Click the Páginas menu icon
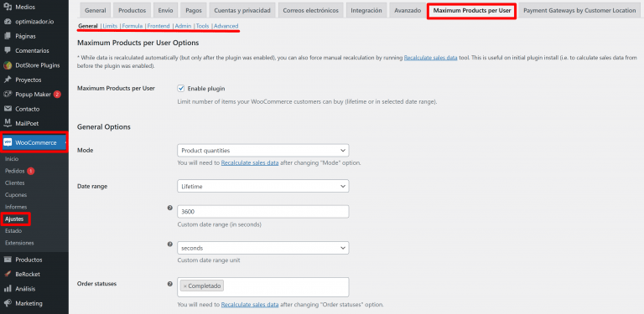 click(x=7, y=36)
